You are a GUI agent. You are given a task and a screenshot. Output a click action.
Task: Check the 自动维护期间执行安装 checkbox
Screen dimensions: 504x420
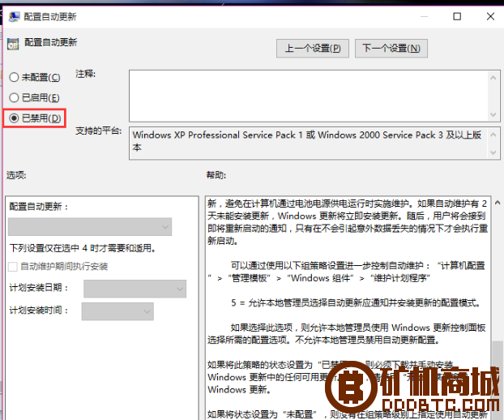coord(12,267)
